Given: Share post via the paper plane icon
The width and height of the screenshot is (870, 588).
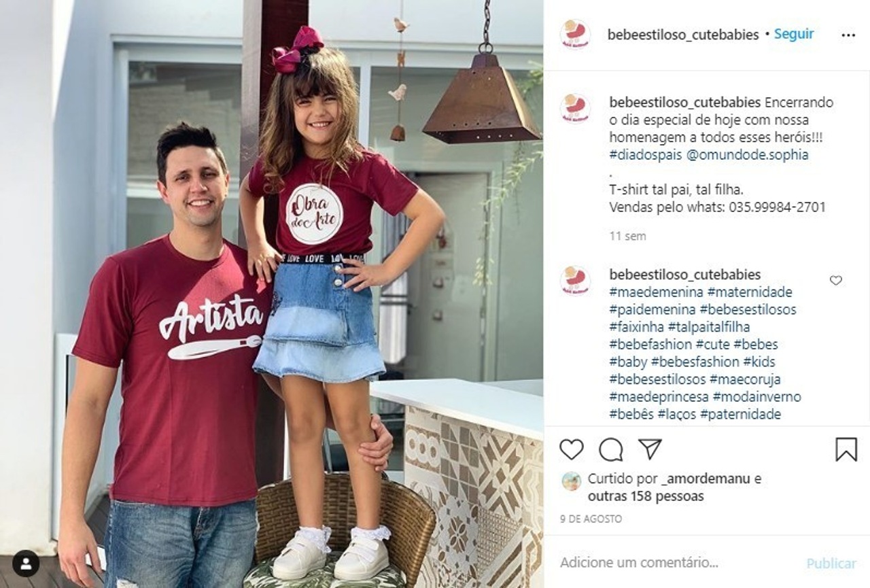Looking at the screenshot, I should click(650, 449).
